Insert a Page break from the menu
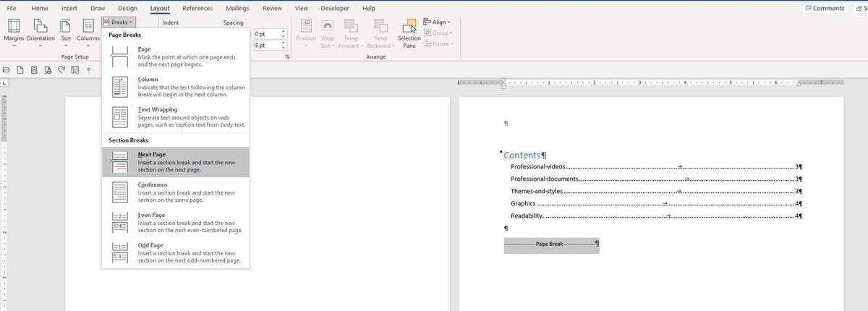The height and width of the screenshot is (311, 868). 176,56
